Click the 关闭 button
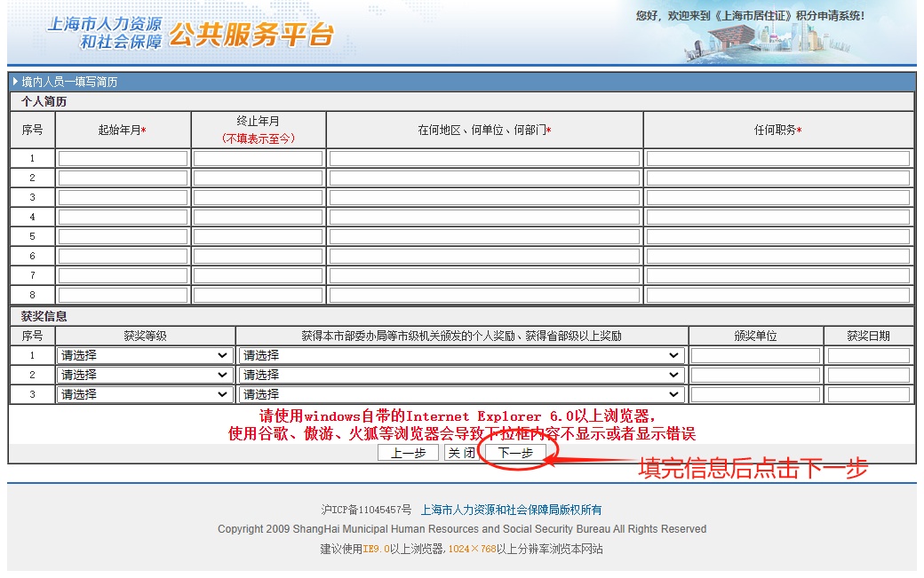Image resolution: width=924 pixels, height=578 pixels. (x=461, y=453)
